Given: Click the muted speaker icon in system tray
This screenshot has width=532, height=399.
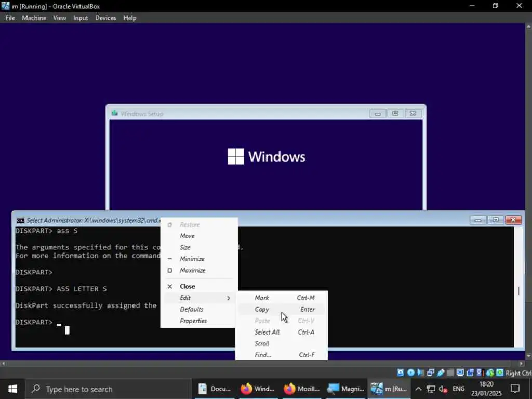Looking at the screenshot, I should pos(443,389).
